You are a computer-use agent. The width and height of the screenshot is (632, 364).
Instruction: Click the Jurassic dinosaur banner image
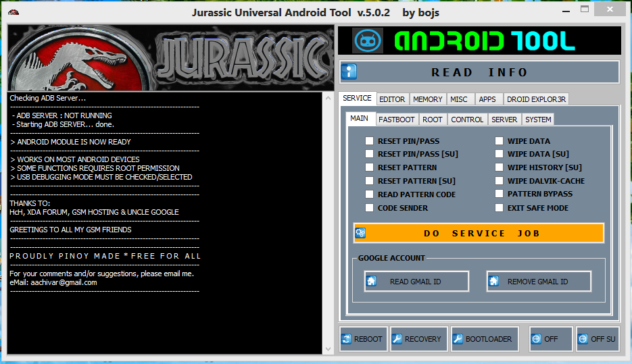pos(171,58)
